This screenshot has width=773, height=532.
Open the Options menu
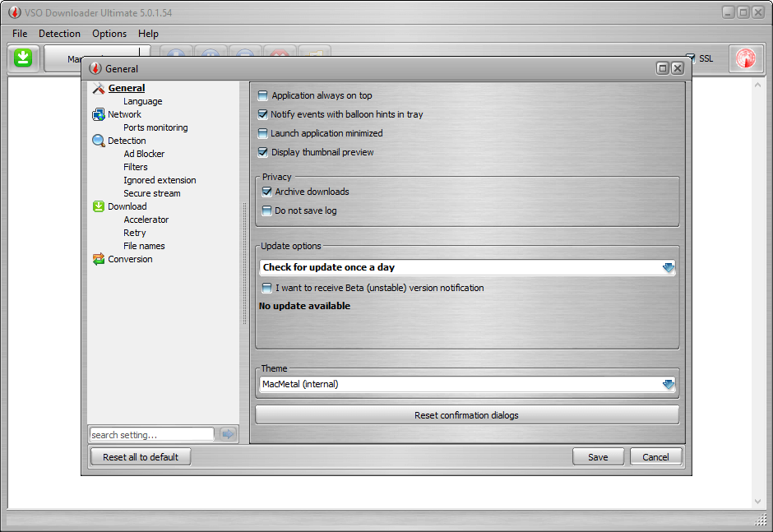[x=109, y=34]
